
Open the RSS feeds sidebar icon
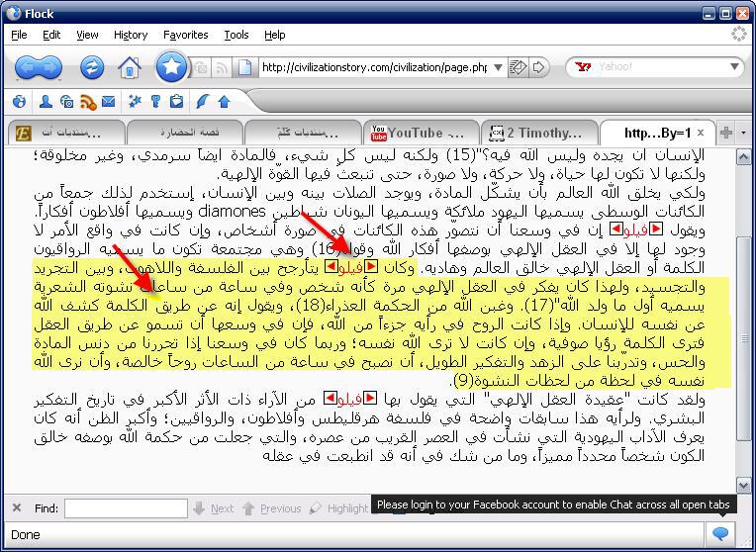(88, 101)
